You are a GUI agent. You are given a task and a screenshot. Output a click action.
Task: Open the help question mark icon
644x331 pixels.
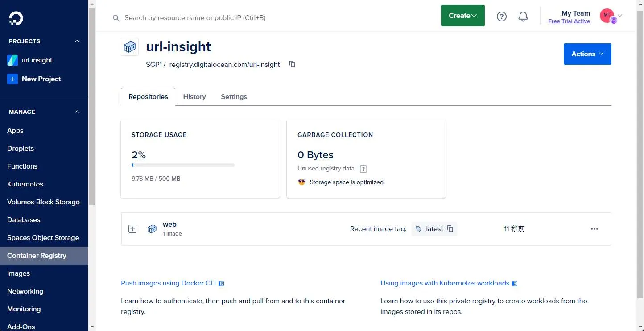(x=501, y=16)
